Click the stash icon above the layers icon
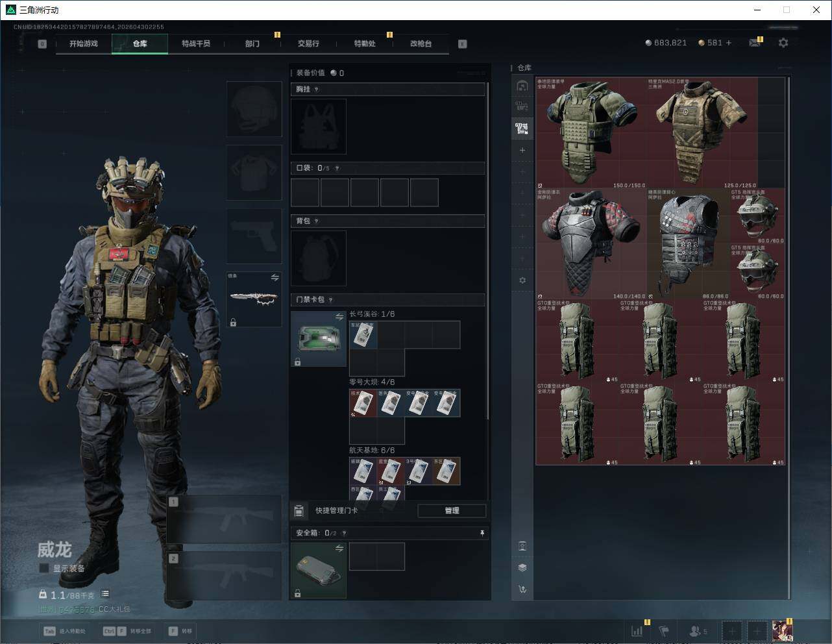 (522, 546)
